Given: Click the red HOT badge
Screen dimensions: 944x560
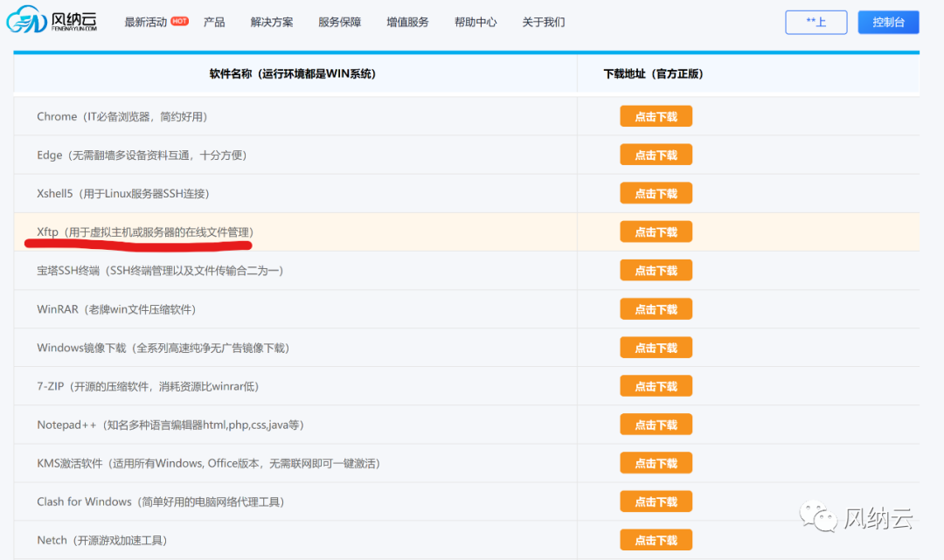Looking at the screenshot, I should coord(179,21).
